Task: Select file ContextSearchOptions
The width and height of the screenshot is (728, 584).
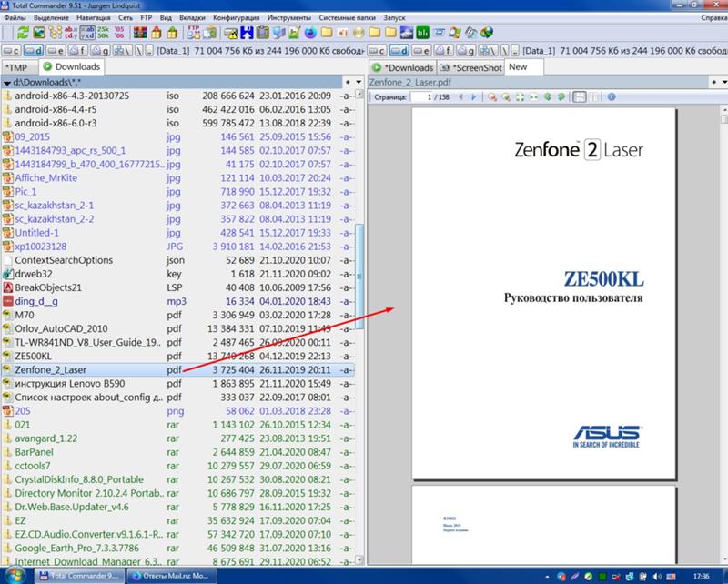Action: (x=177, y=260)
